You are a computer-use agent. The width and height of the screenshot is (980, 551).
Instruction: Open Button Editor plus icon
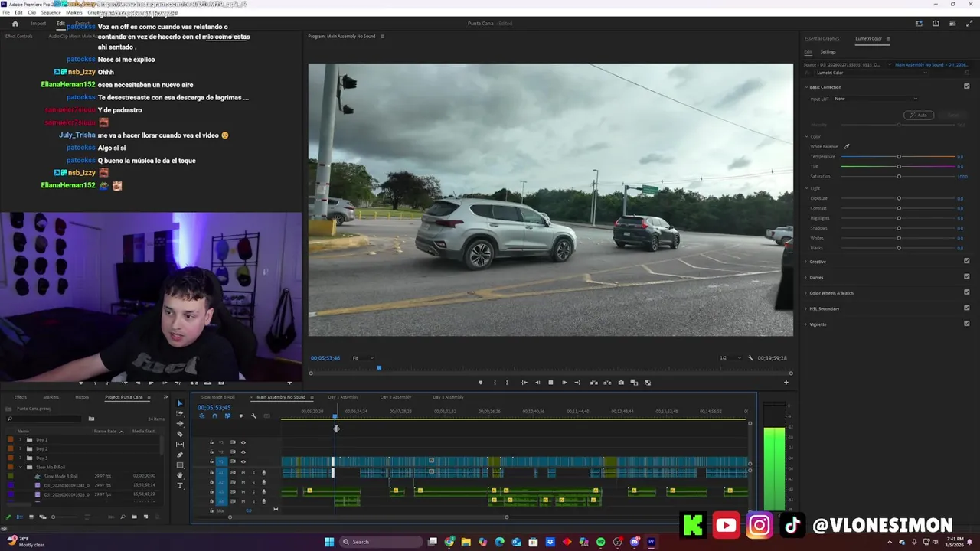pos(786,383)
